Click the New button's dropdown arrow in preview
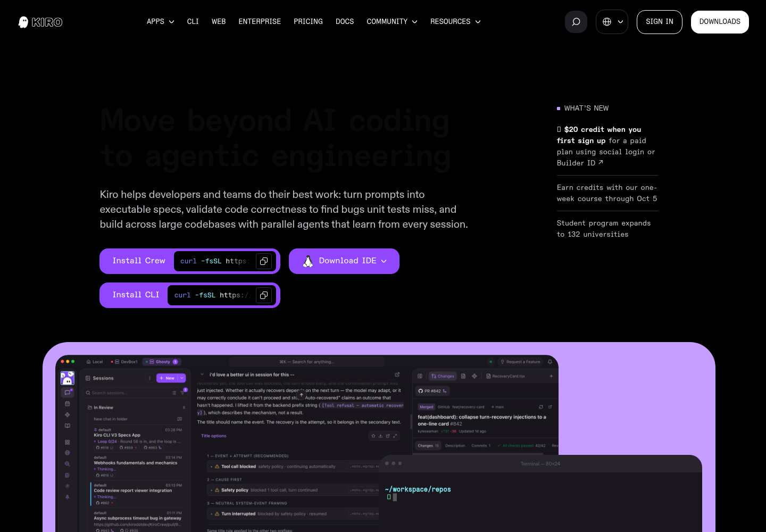 click(x=182, y=378)
